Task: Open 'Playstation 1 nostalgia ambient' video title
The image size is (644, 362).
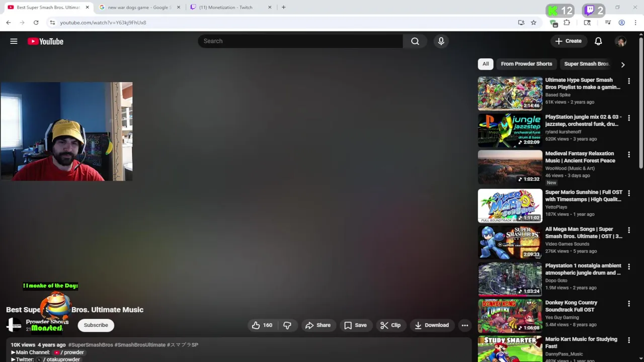Action: tap(583, 269)
